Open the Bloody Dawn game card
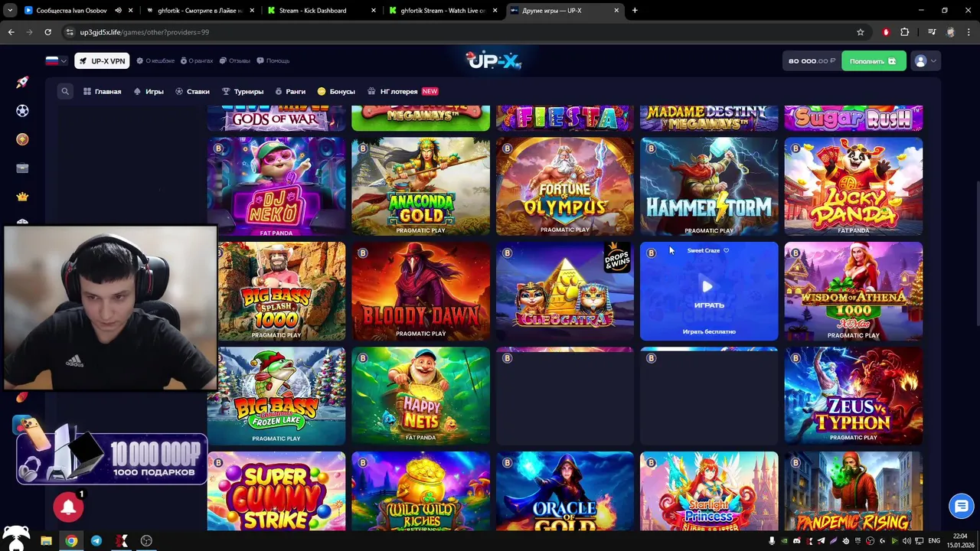This screenshot has width=980, height=551. [420, 292]
